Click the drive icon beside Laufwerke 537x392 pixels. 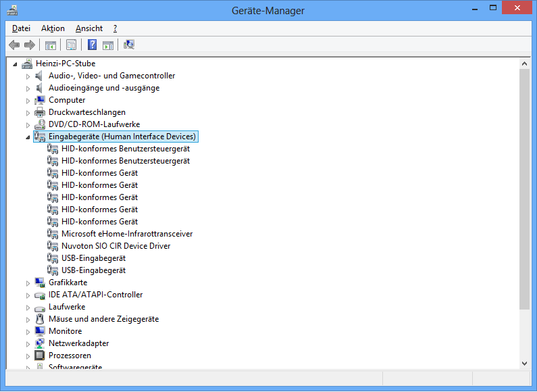40,308
